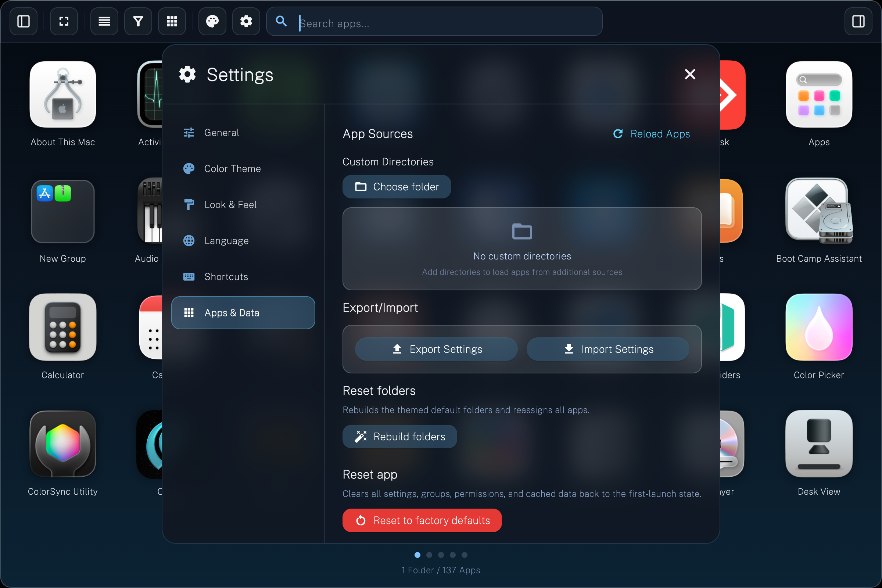Click the Export Settings button
Viewport: 882px width, 588px height.
pos(436,349)
